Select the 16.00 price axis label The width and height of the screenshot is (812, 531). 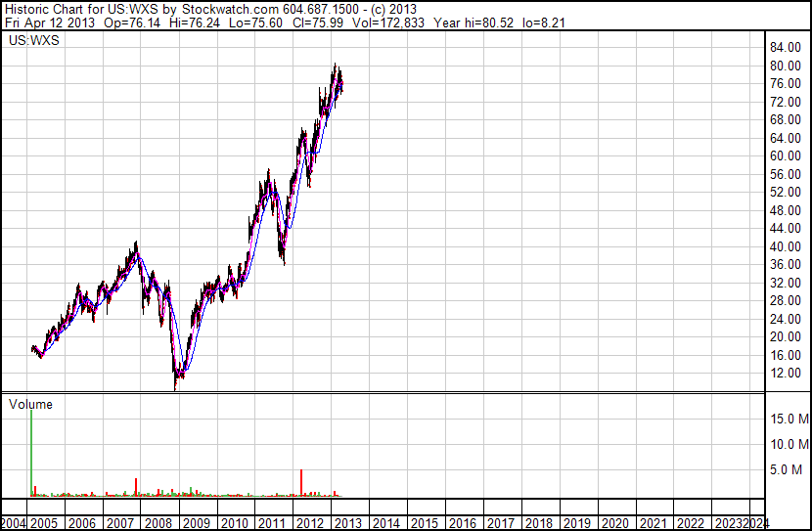pos(786,356)
